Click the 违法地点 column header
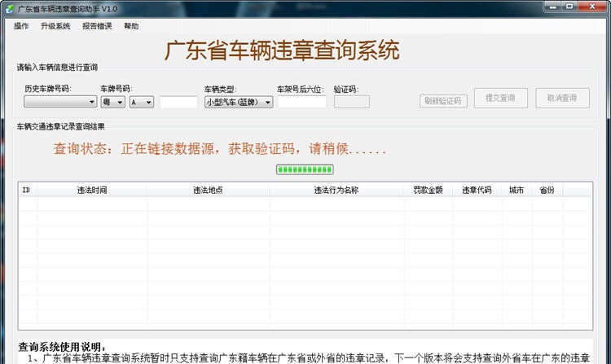The width and height of the screenshot is (611, 364). pyautogui.click(x=208, y=190)
